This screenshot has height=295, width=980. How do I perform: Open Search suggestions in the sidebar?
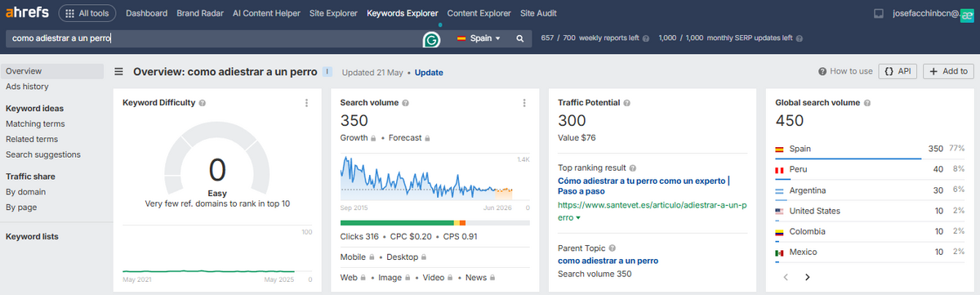click(x=43, y=154)
